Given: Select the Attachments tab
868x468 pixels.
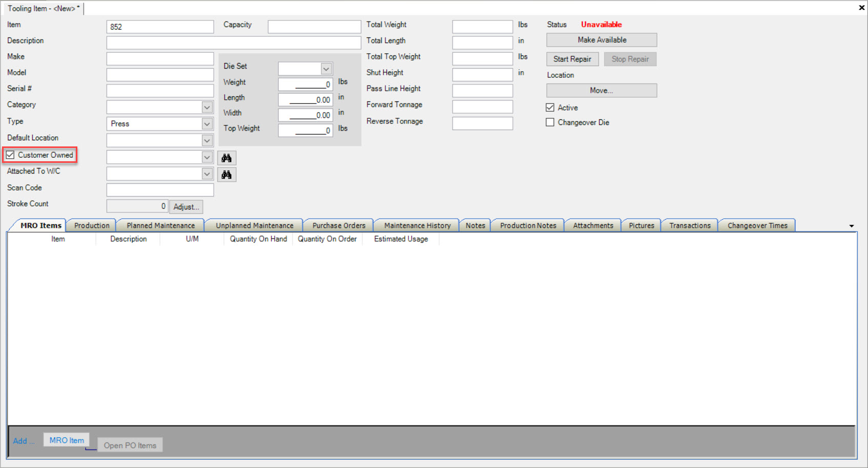Looking at the screenshot, I should pos(593,225).
